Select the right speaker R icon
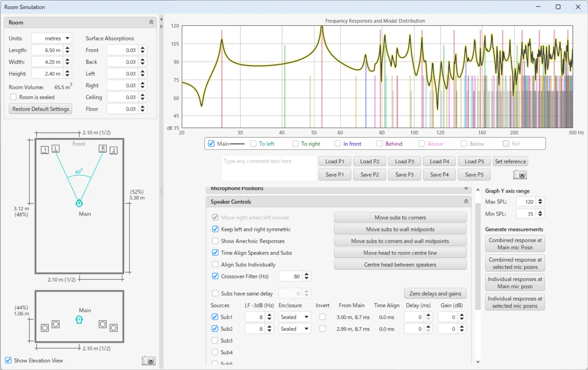Screen dimensions: 588x370 coord(103,149)
